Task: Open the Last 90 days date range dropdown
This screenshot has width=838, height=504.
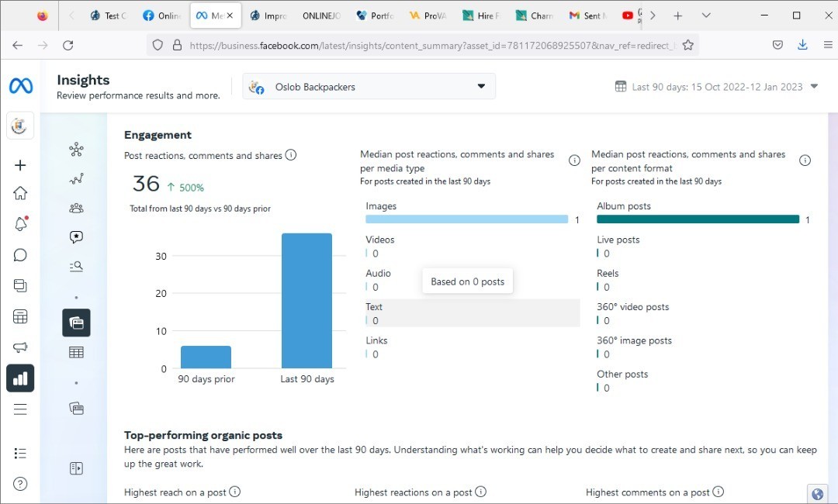Action: (717, 87)
